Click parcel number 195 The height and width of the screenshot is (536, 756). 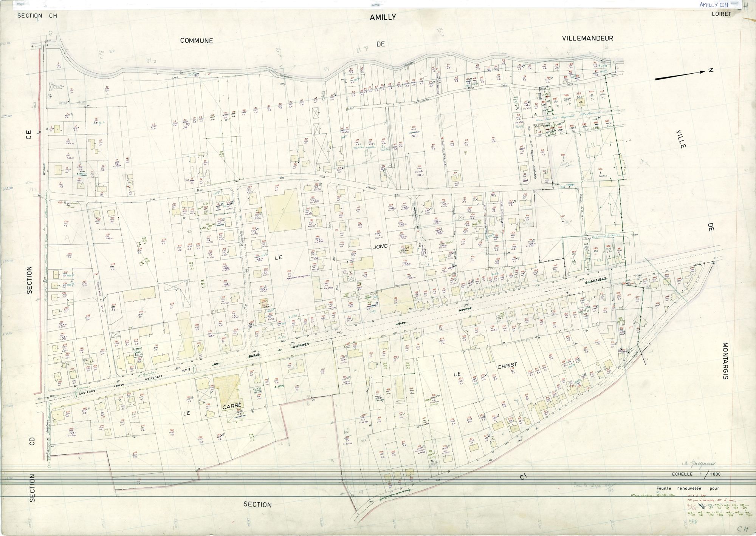[289, 272]
